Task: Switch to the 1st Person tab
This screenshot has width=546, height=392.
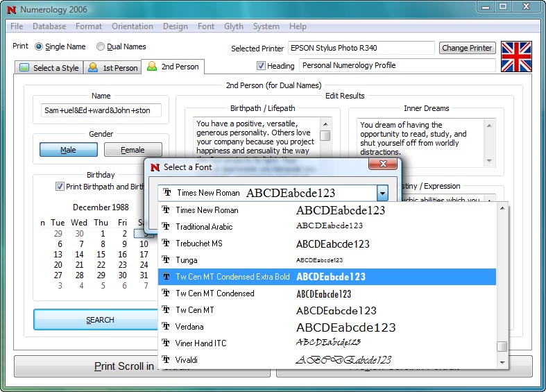Action: click(x=112, y=67)
